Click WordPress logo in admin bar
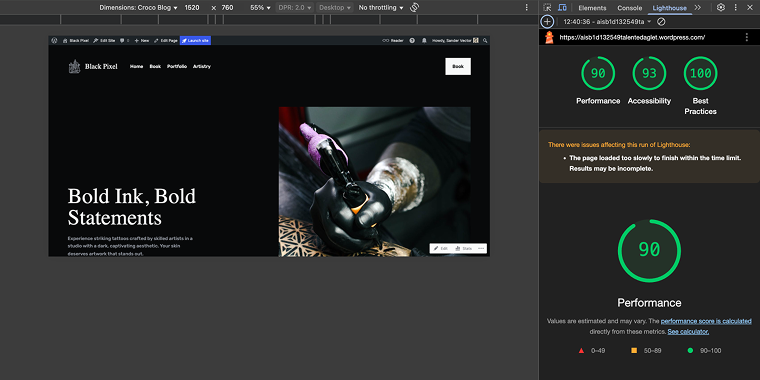The height and width of the screenshot is (380, 760). (x=55, y=41)
